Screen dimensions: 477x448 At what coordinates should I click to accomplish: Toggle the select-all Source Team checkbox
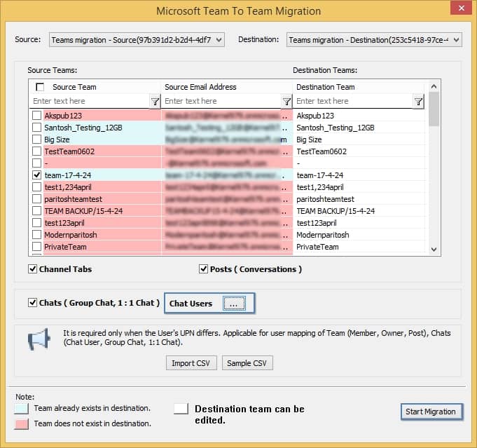(x=40, y=87)
